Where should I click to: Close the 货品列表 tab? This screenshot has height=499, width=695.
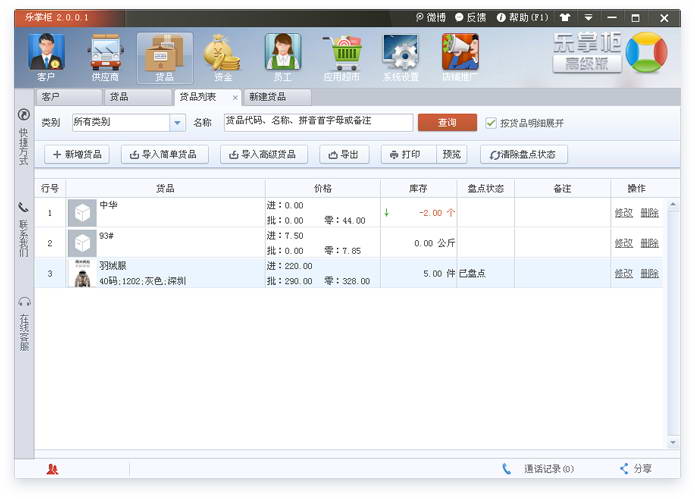pos(235,98)
